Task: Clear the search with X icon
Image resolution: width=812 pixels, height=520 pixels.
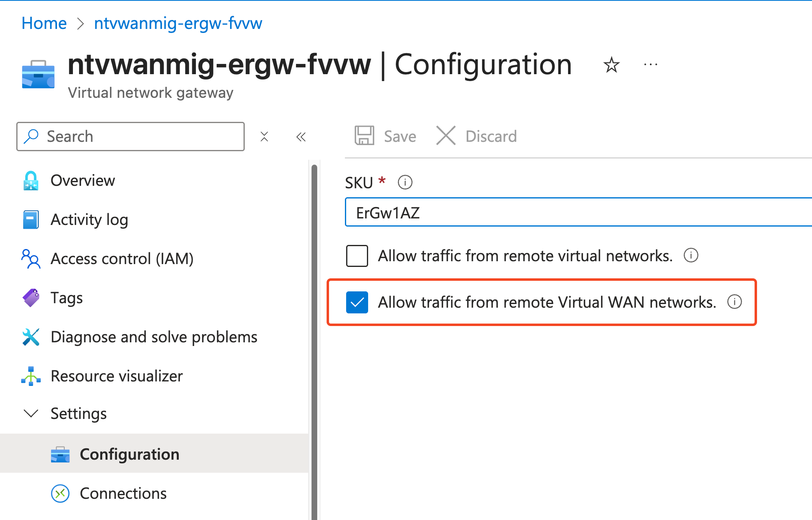Action: coord(264,137)
